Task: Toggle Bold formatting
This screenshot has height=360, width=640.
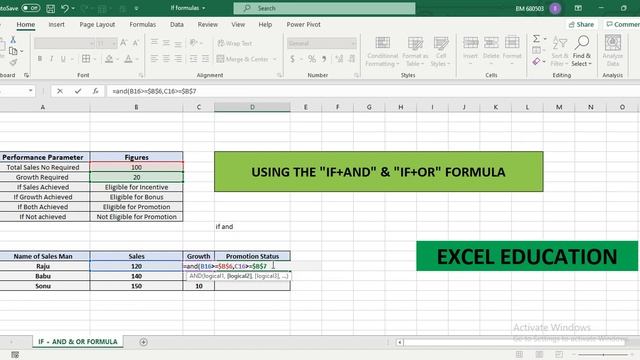Action: click(x=40, y=59)
